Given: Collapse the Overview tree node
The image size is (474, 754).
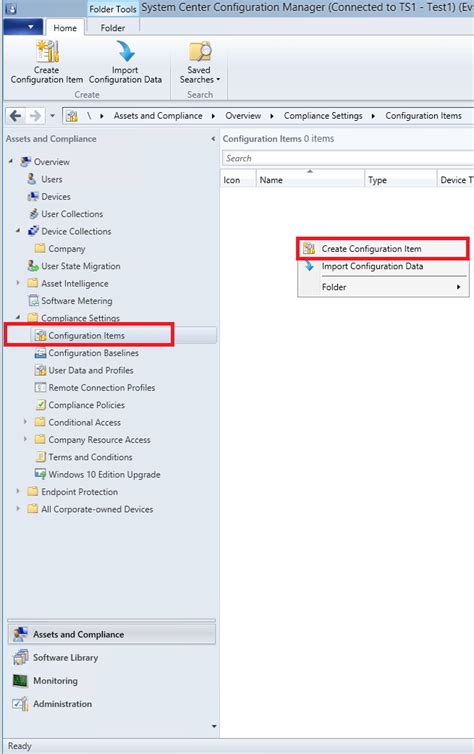Looking at the screenshot, I should [x=11, y=162].
